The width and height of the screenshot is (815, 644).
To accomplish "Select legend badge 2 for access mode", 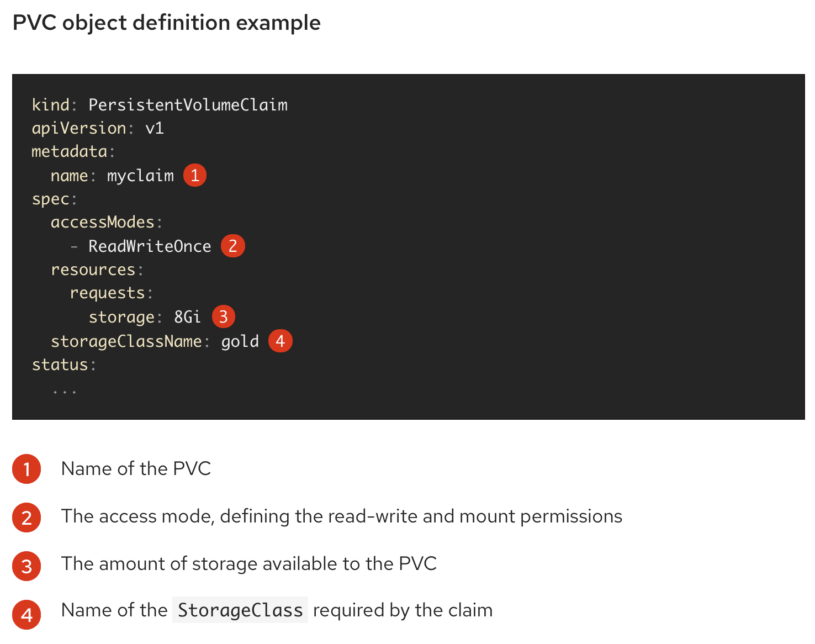I will tap(27, 518).
